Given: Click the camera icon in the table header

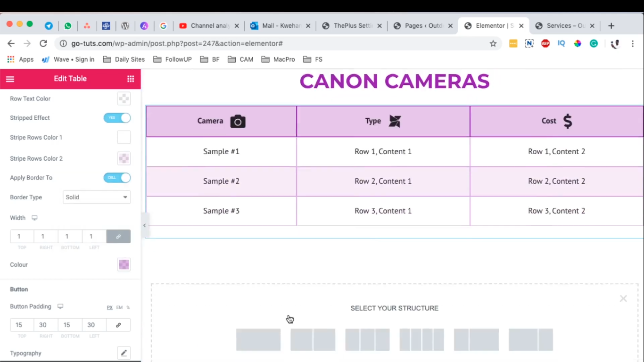Looking at the screenshot, I should (x=238, y=122).
